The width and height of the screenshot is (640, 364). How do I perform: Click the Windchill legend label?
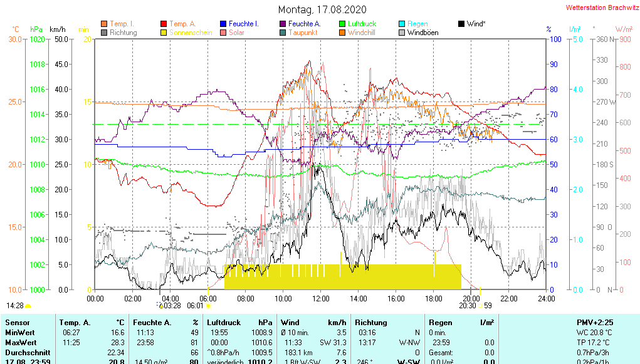coord(362,33)
